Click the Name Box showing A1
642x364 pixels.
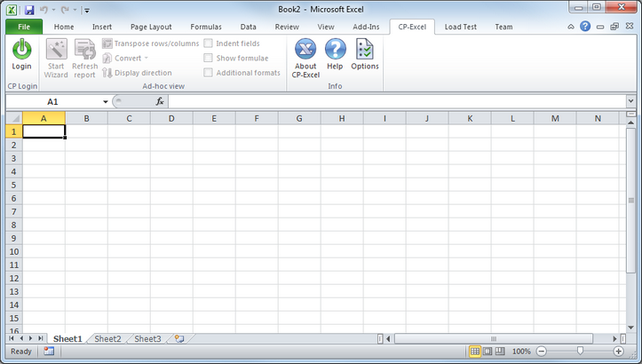(x=52, y=101)
